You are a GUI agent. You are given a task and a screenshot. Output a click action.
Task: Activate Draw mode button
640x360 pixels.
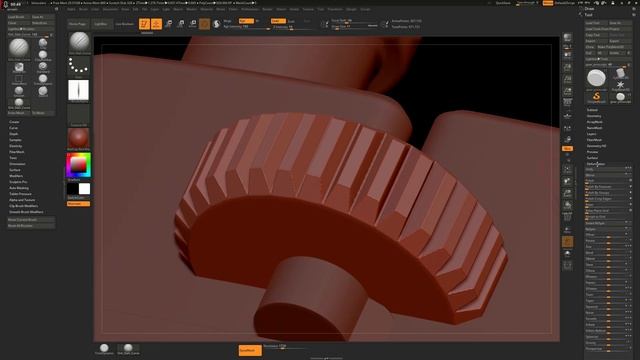[156, 24]
